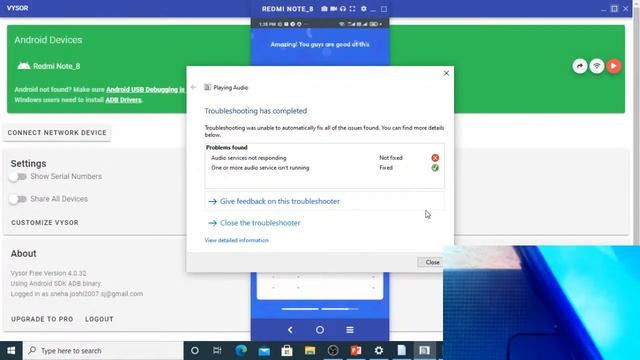Open Cortana circle in taskbar
The height and width of the screenshot is (360, 640).
pyautogui.click(x=195, y=351)
